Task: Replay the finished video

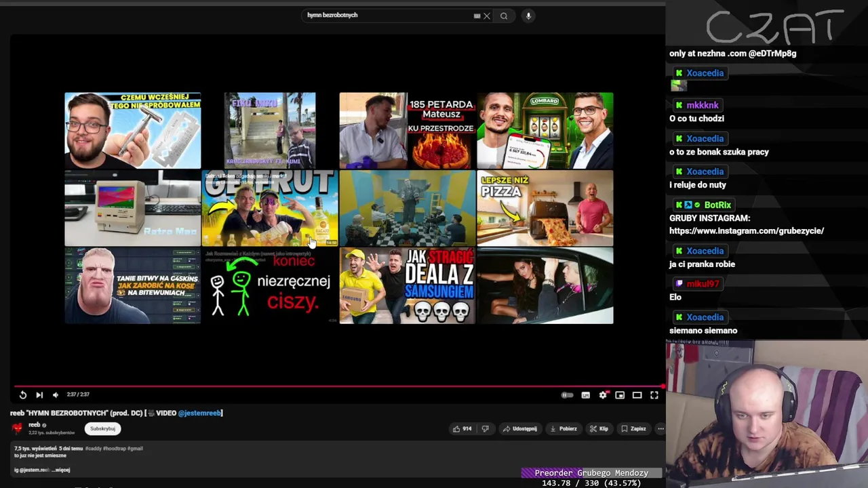Action: pyautogui.click(x=22, y=394)
